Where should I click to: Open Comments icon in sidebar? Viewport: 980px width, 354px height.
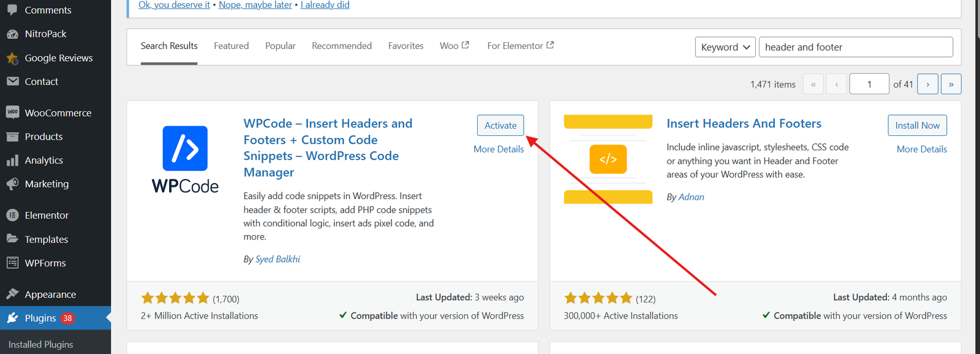[12, 10]
